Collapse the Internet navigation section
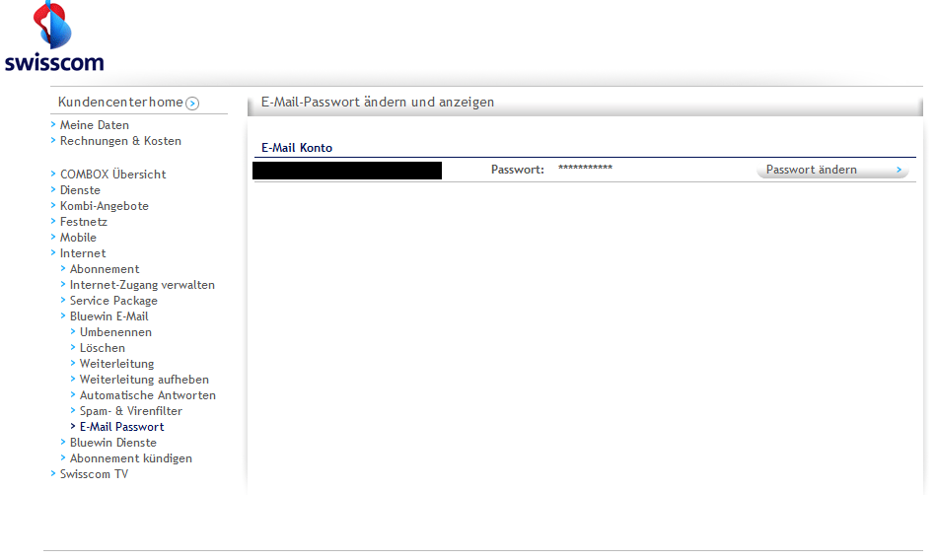Viewport: 936px width, 560px height. [82, 253]
